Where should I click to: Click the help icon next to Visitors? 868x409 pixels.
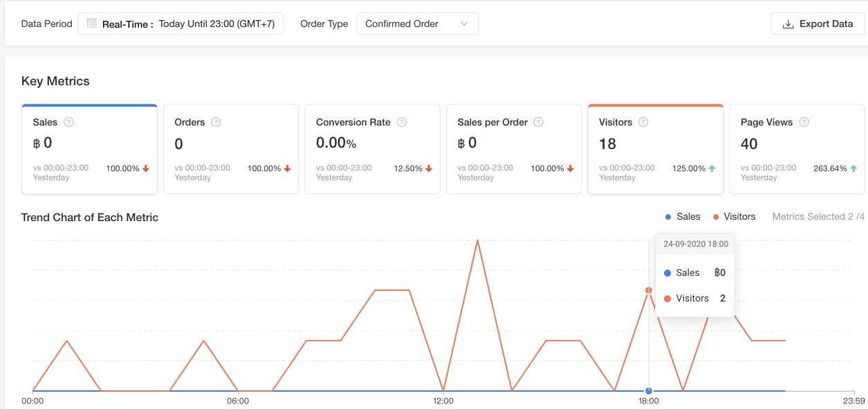point(643,122)
